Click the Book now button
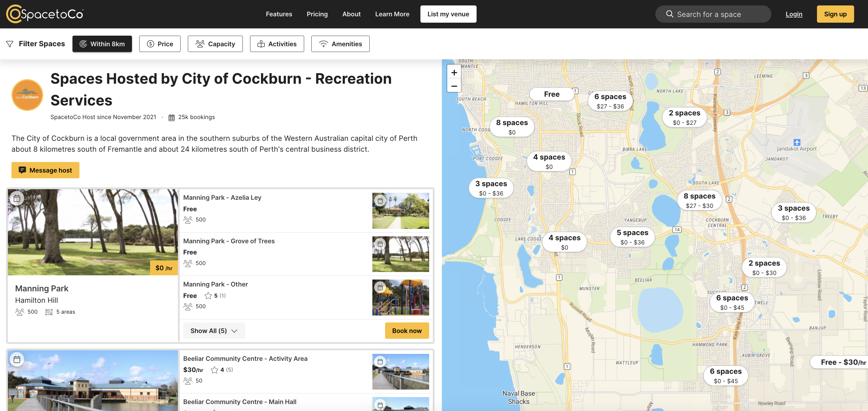Image resolution: width=868 pixels, height=411 pixels. (x=407, y=330)
